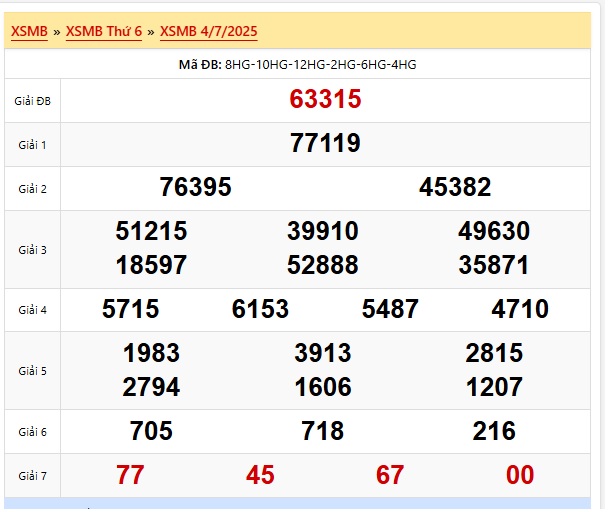The height and width of the screenshot is (512, 610).
Task: Select fourth prize number 6153
Action: pyautogui.click(x=261, y=309)
